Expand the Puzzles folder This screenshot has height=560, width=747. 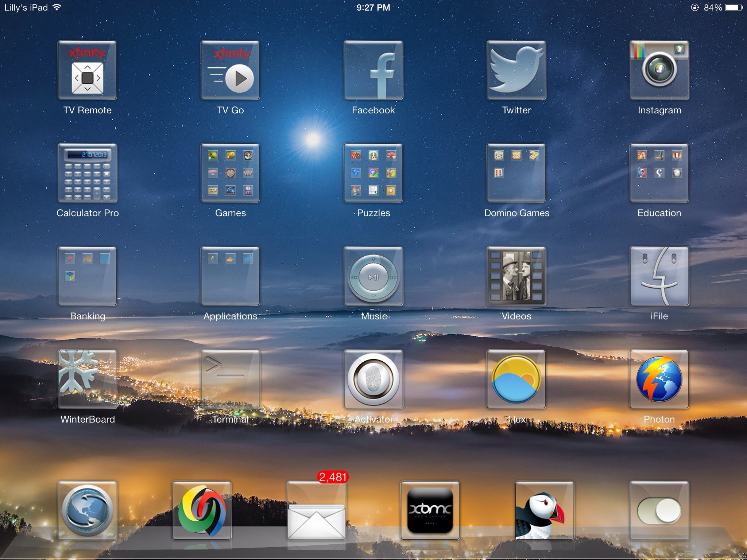pos(373,173)
